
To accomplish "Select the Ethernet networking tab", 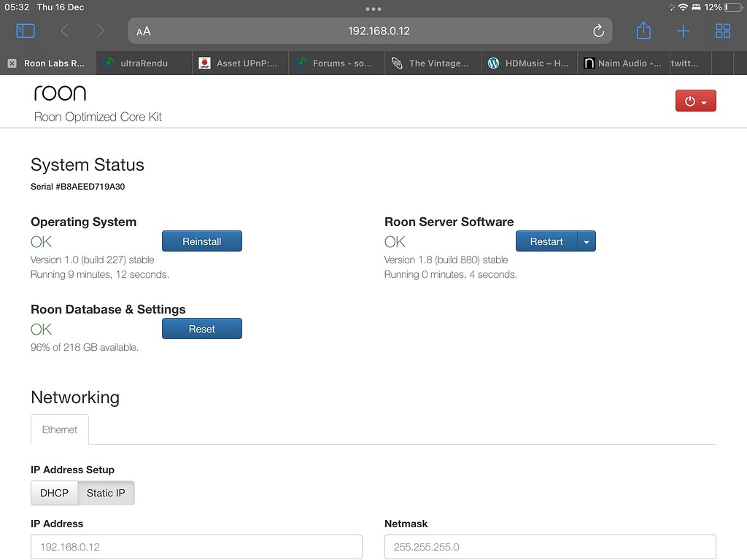I will [59, 429].
